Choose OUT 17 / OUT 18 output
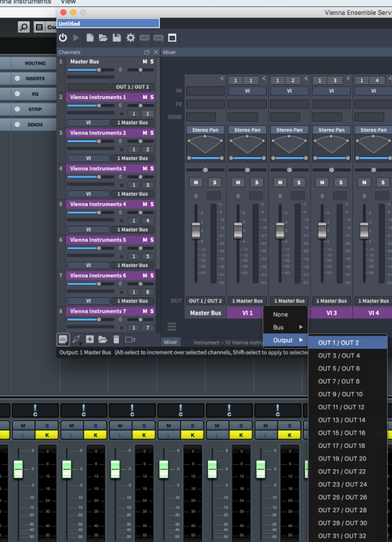 pos(347,446)
